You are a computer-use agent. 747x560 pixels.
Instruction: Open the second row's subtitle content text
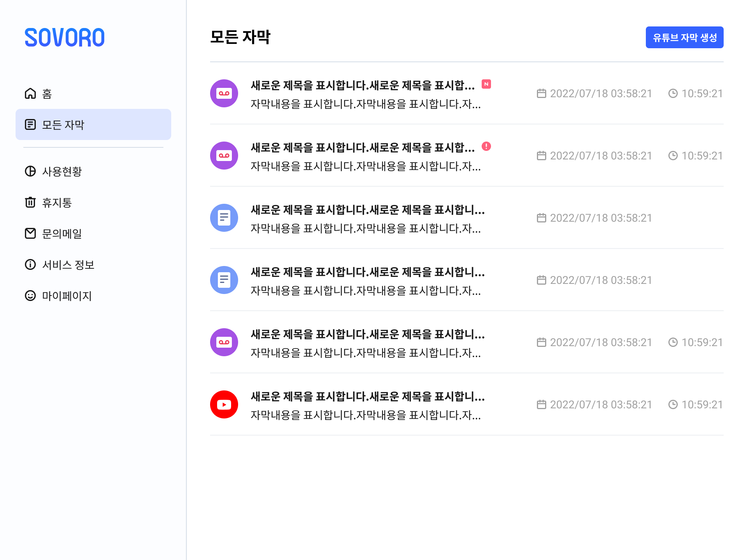point(366,166)
